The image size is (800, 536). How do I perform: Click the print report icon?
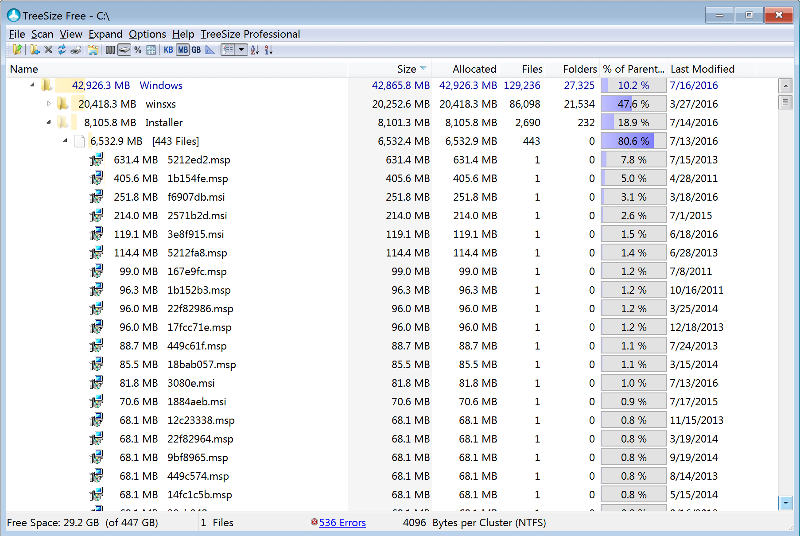76,49
